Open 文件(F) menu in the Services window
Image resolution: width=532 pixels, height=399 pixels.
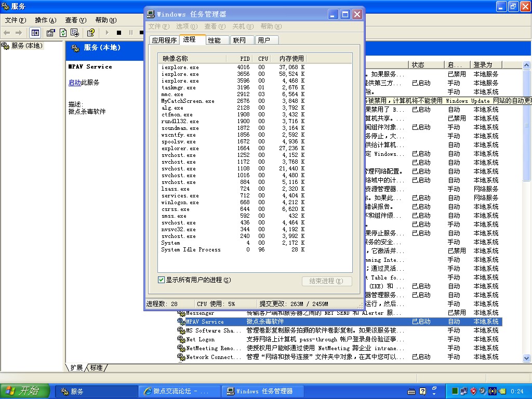click(15, 20)
